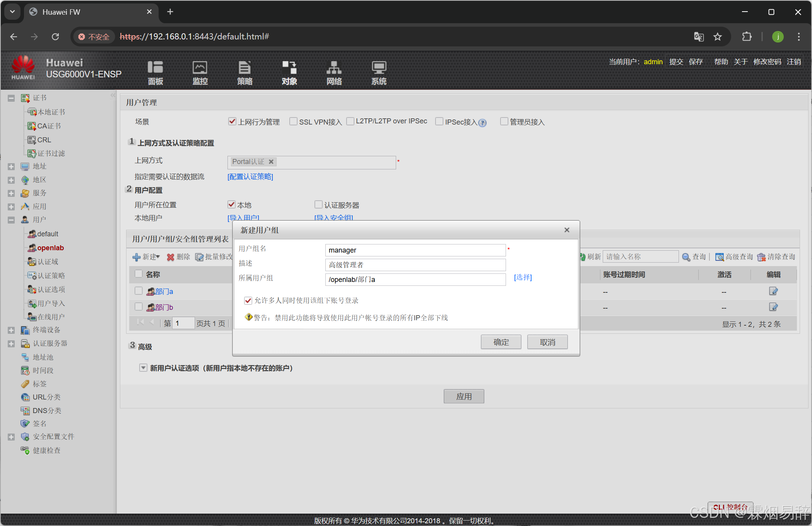This screenshot has height=526, width=812.
Task: Uncheck 允许多人同时使用该组下账号登录 checkbox
Action: [x=248, y=301]
